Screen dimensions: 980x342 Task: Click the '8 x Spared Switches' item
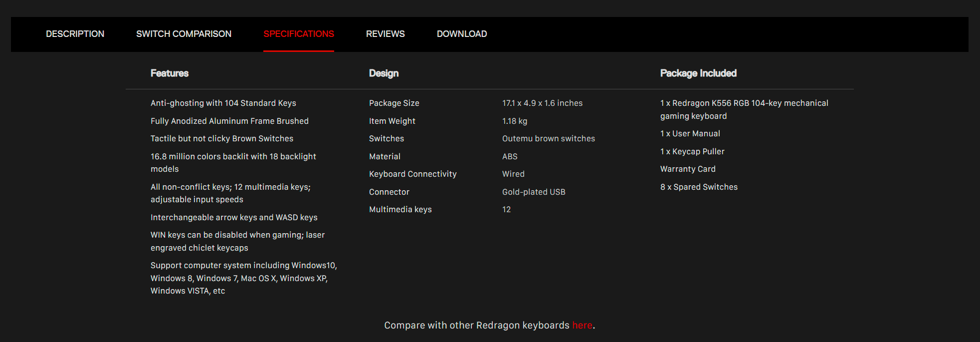click(699, 187)
